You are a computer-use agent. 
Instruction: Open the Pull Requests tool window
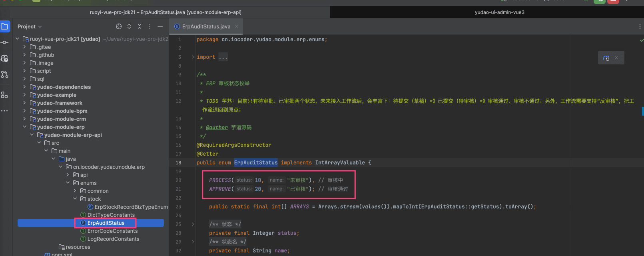tap(5, 74)
